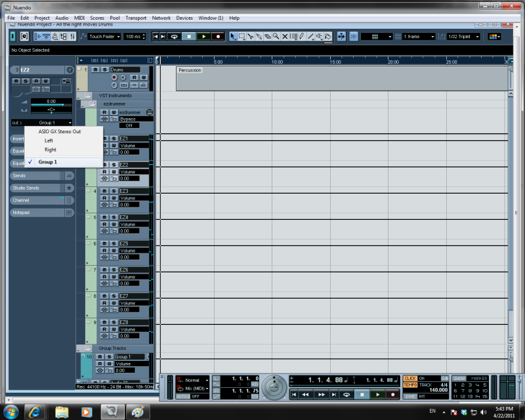Select the Play speaker tool
525x420 pixels.
(320, 37)
